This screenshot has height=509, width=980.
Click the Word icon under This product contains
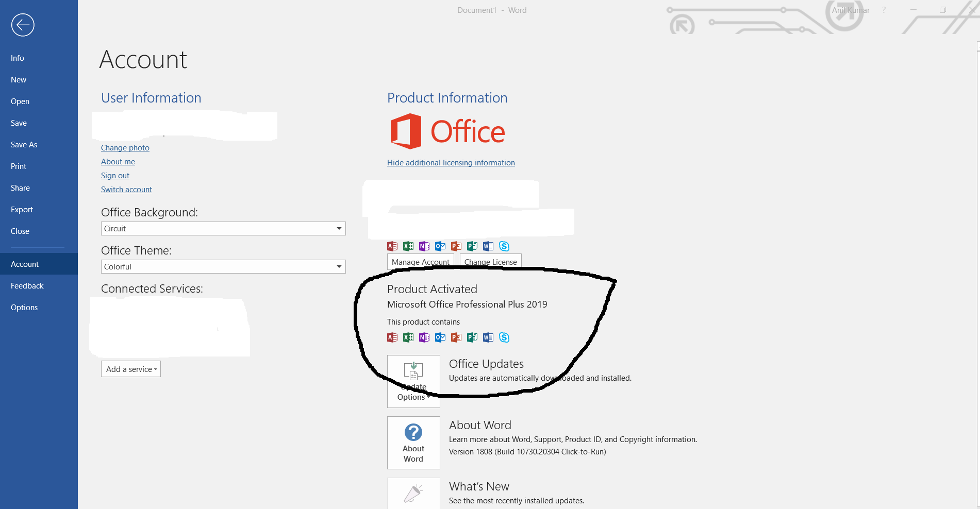488,337
